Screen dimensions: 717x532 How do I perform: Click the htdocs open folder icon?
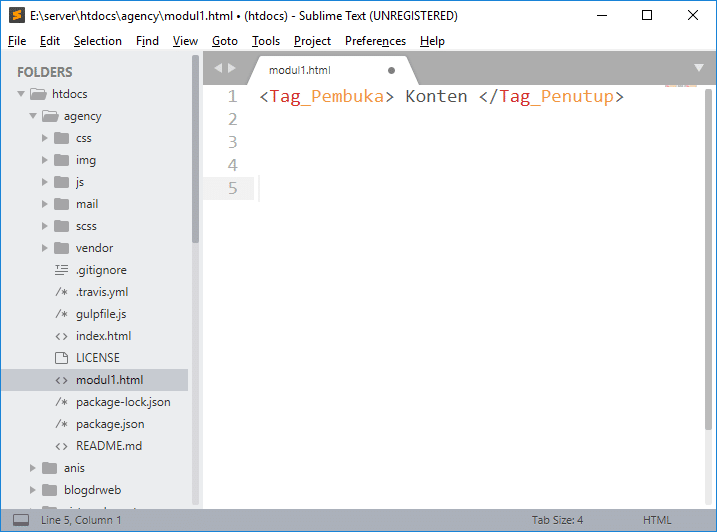click(38, 94)
